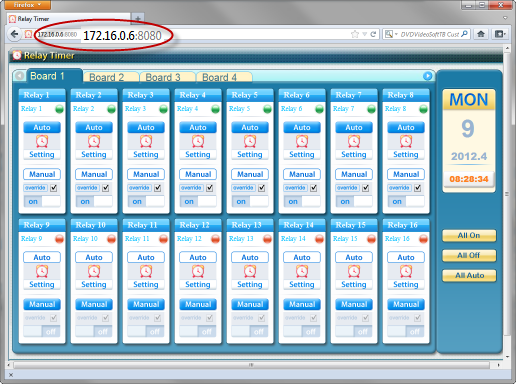Viewport: 516px width, 384px height.
Task: Reload the page with refresh icon
Action: click(373, 34)
